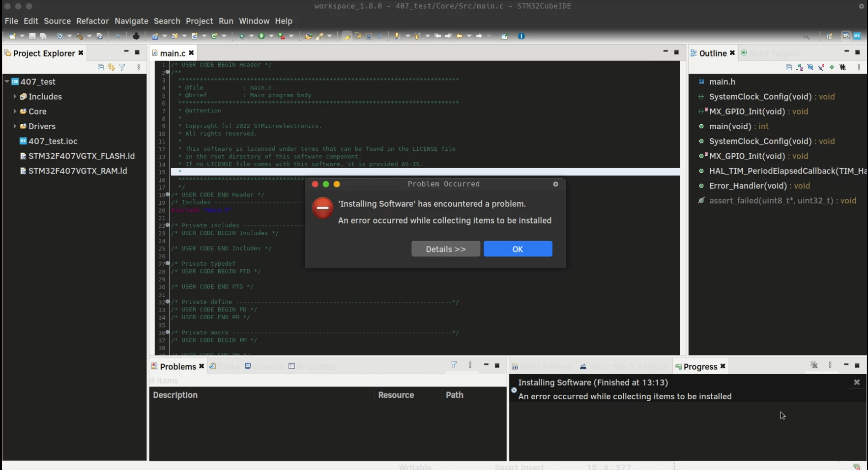Expand the Includes folder in project tree
Viewport: 868px width, 470px height.
pyautogui.click(x=15, y=97)
